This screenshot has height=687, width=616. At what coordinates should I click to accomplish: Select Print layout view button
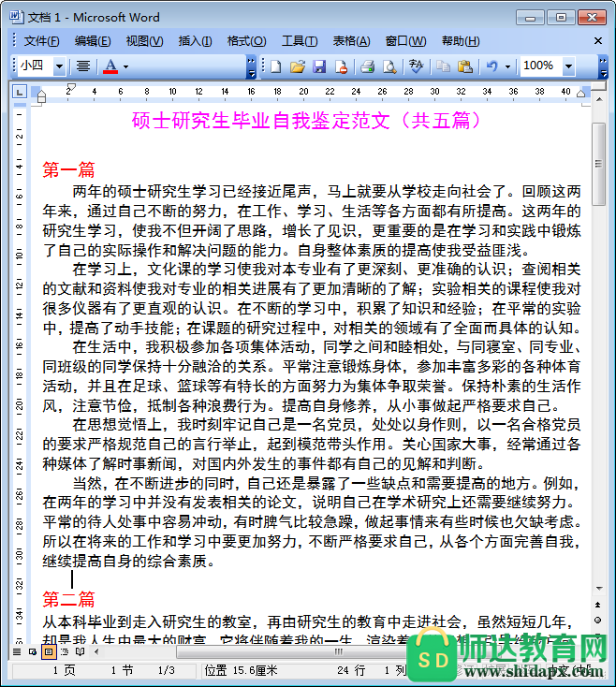[48, 652]
